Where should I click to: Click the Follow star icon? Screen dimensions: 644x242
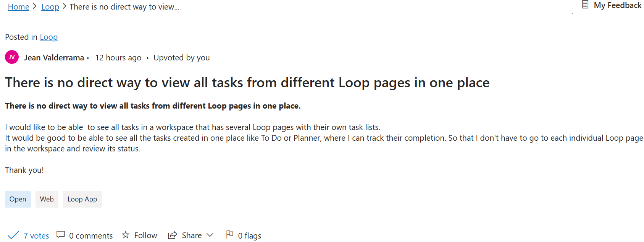[x=126, y=235]
